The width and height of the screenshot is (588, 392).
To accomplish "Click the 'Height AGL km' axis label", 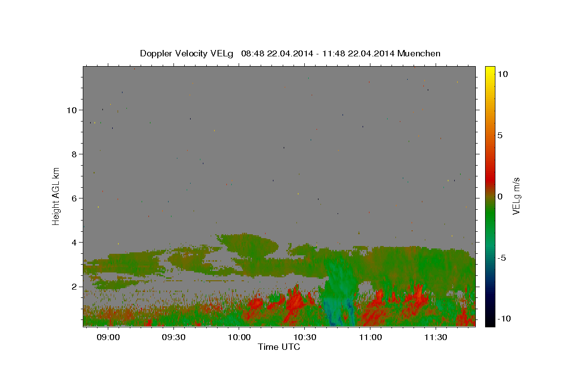I will [x=56, y=196].
